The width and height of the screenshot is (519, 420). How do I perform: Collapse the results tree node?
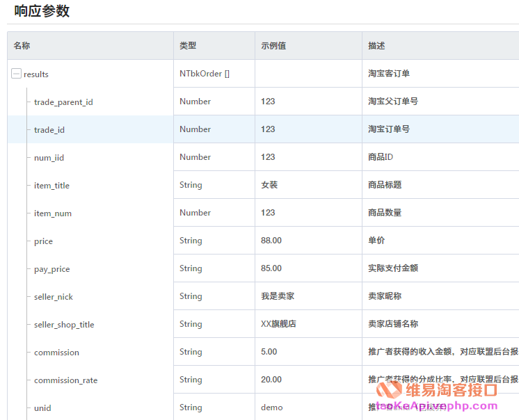coord(16,74)
